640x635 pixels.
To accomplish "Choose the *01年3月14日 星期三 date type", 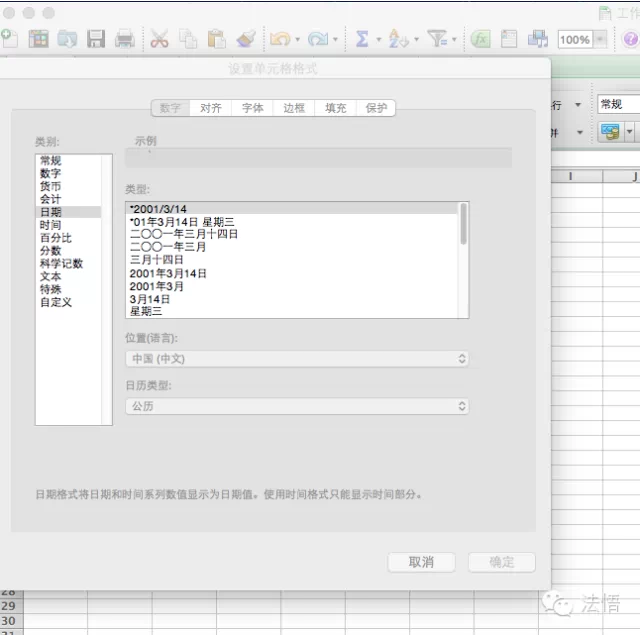I will [x=292, y=222].
